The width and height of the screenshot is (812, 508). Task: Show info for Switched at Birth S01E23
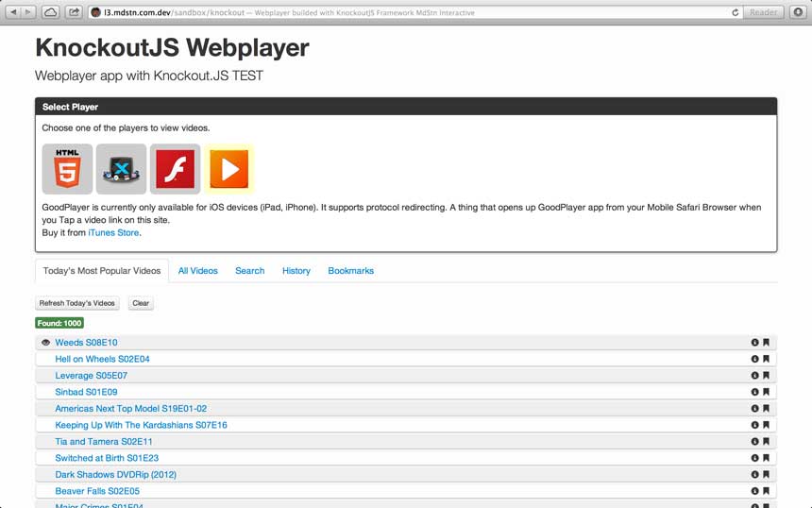(755, 458)
